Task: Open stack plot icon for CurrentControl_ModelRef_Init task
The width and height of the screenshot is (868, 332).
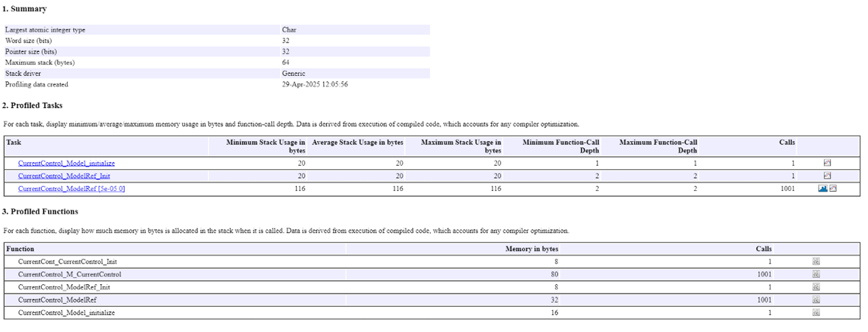Action: (827, 176)
